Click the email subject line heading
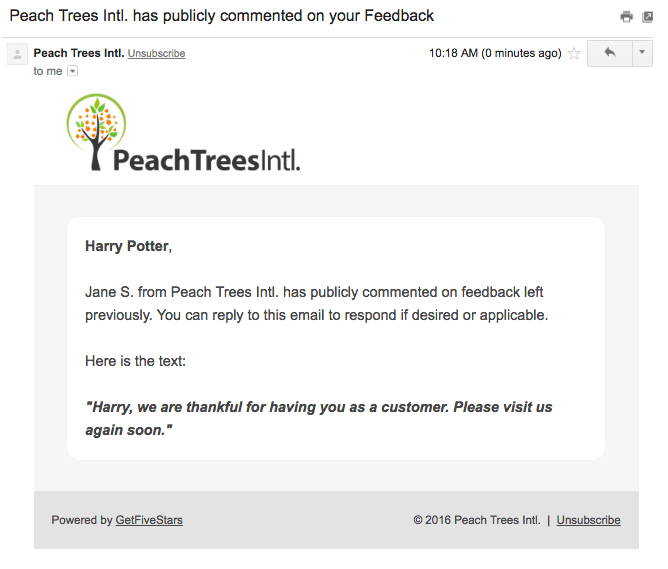668x569 pixels. coord(222,16)
